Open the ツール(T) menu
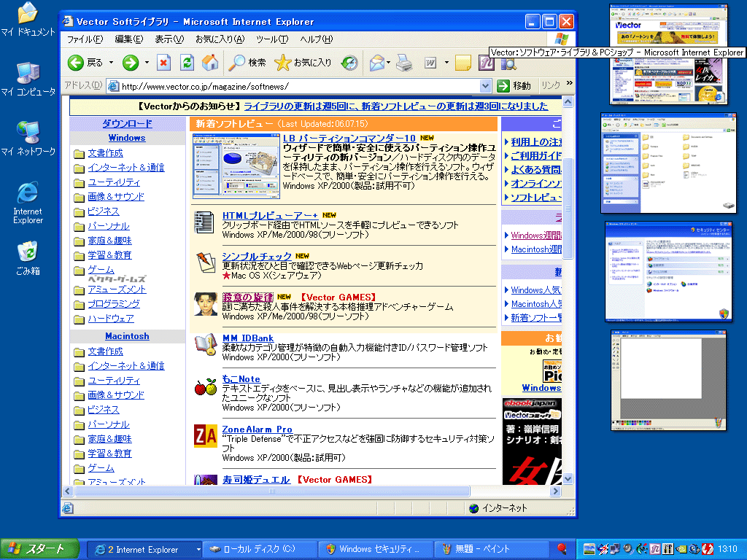 [x=272, y=39]
